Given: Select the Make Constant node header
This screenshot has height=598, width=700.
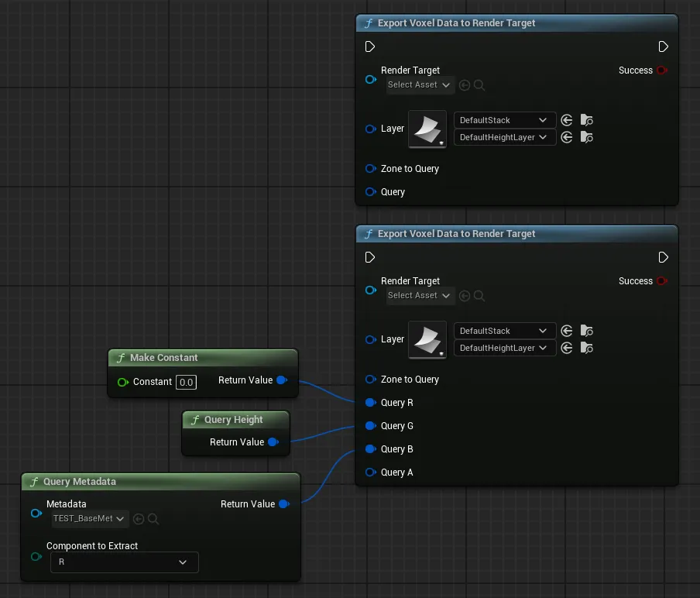Looking at the screenshot, I should tap(164, 358).
